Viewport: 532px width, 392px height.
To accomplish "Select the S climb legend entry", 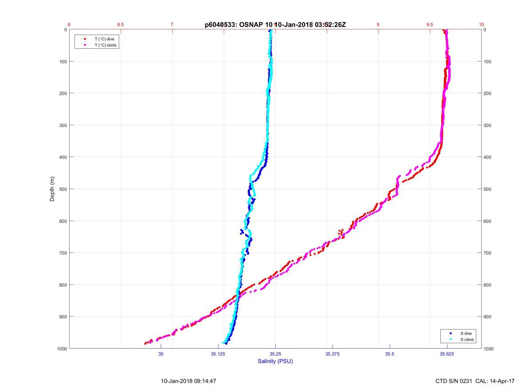I will [467, 339].
